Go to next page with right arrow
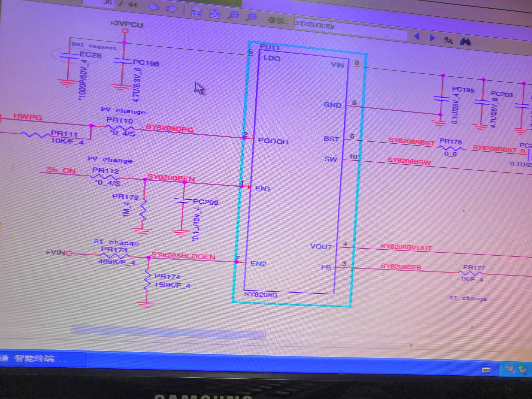532x399 pixels. pyautogui.click(x=171, y=9)
